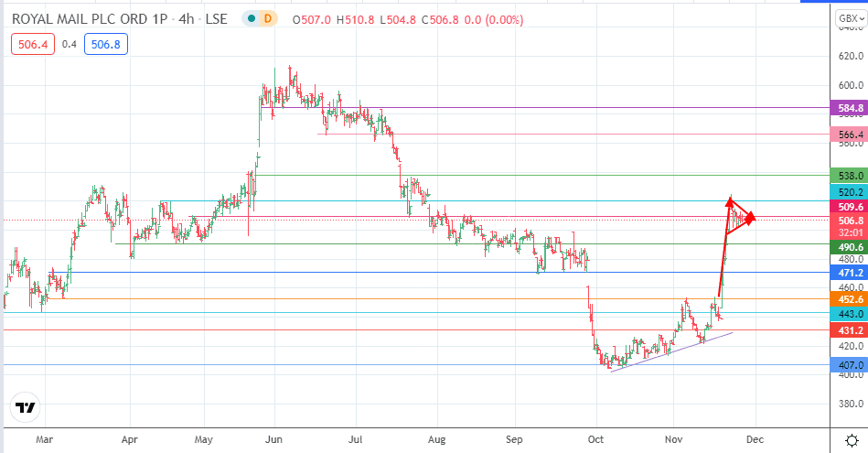Viewport: 868px width, 453px height.
Task: Select the 471.2 blue price label
Action: coord(849,273)
